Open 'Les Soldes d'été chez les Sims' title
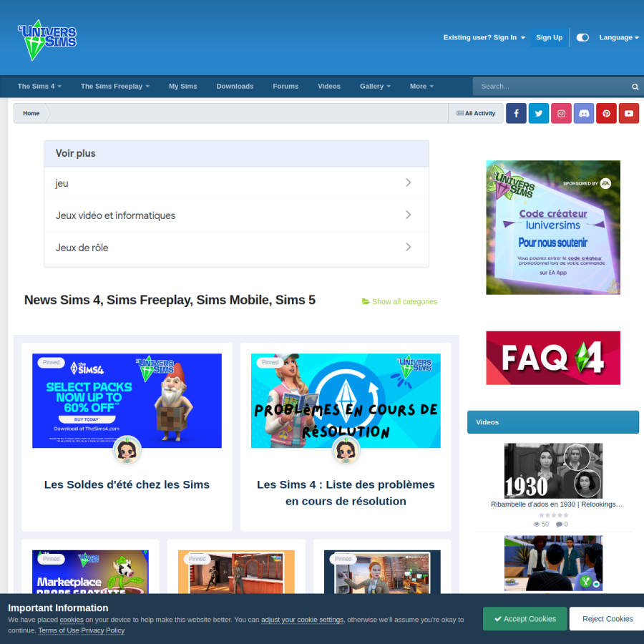This screenshot has height=644, width=644. pyautogui.click(x=127, y=484)
